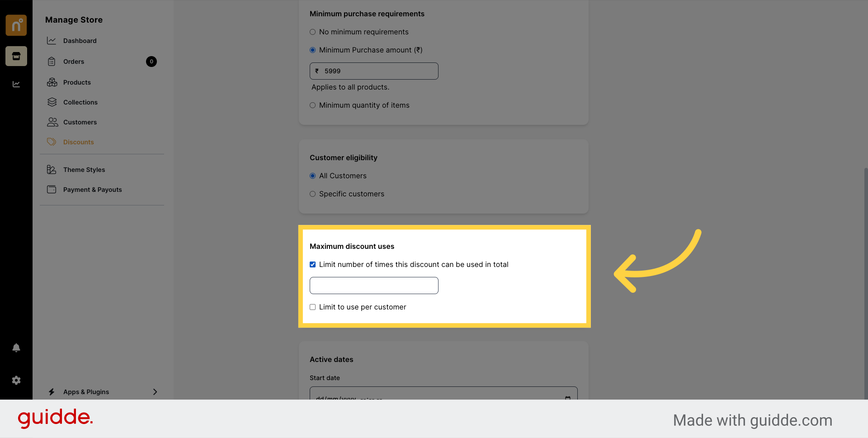
Task: Open the settings gear icon
Action: click(16, 381)
